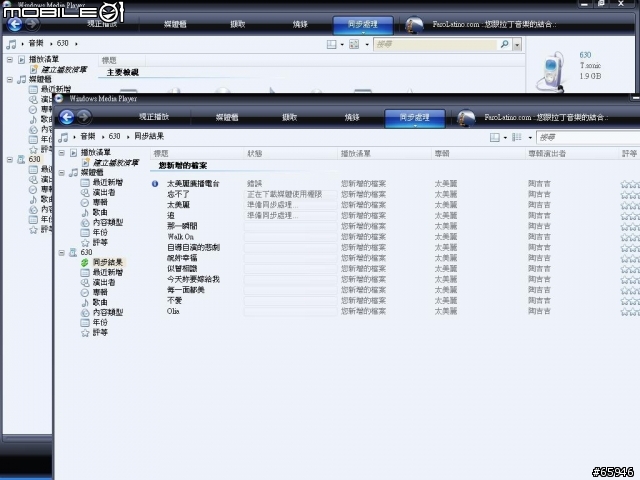The image size is (640, 480).
Task: Select song row Walk On
Action: pos(180,237)
